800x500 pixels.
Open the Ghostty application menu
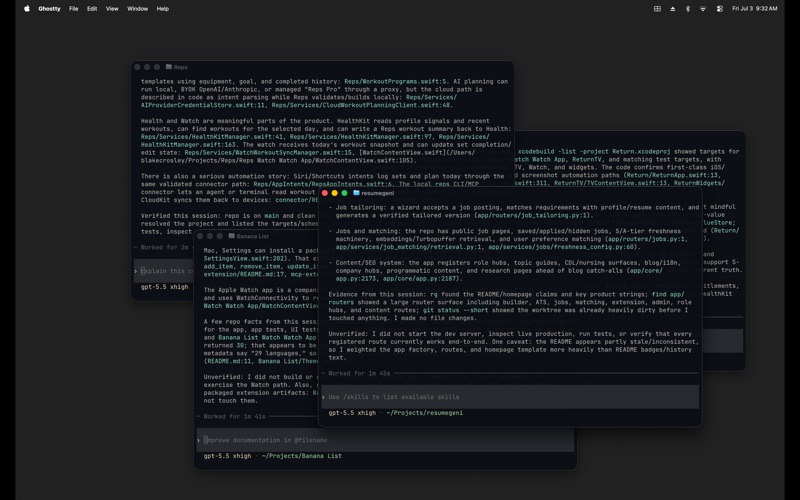click(x=49, y=9)
